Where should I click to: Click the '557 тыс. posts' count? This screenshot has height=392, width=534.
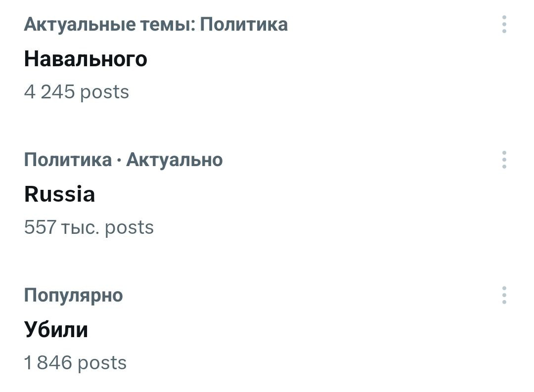[89, 227]
